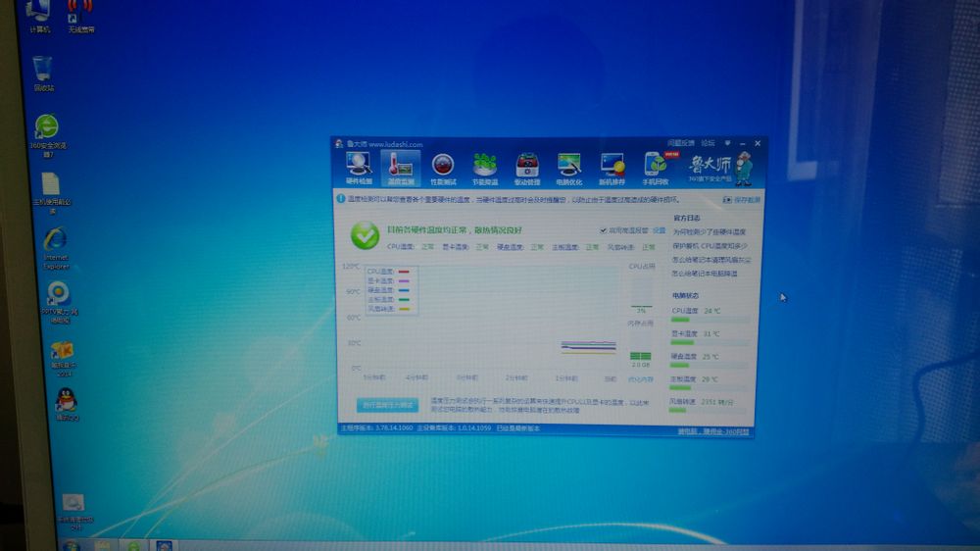
Task: Open the text document on the desktop
Action: tap(51, 194)
